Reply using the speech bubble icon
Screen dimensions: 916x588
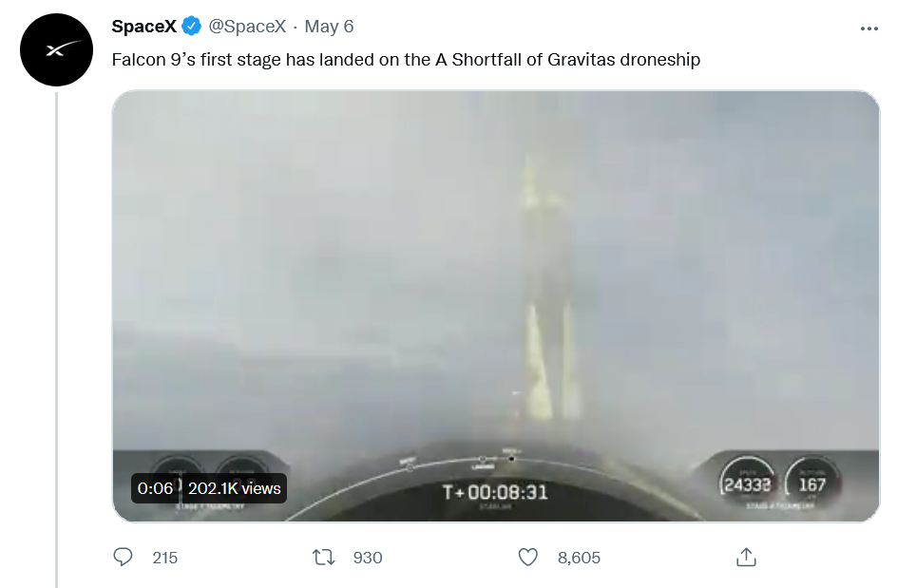(123, 558)
